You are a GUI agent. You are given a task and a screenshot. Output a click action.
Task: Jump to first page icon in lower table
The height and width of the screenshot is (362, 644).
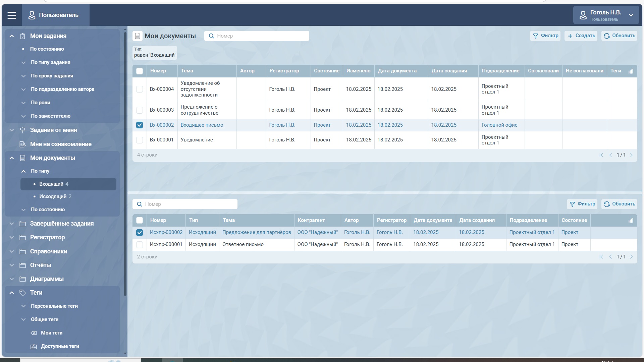[x=601, y=257]
